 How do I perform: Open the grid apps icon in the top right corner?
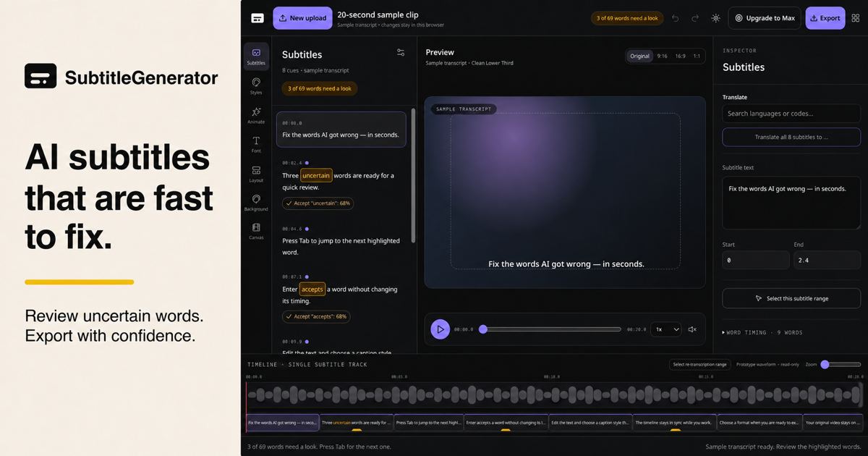tap(856, 18)
